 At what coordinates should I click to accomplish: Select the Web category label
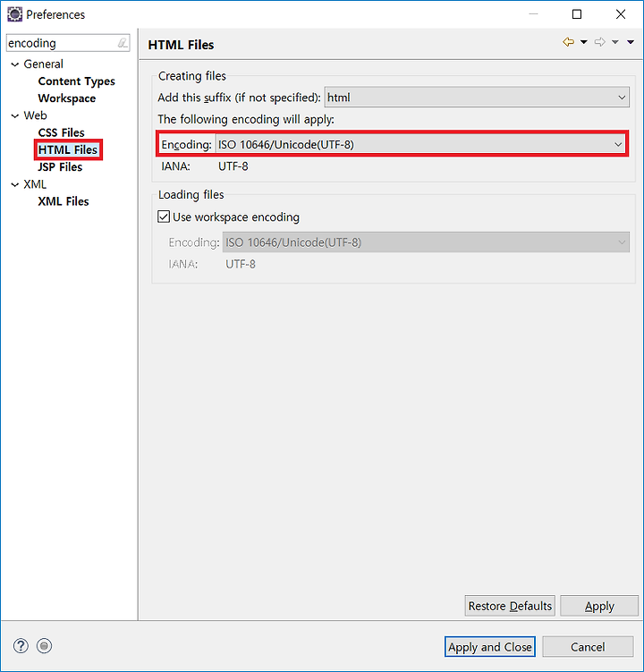click(35, 115)
